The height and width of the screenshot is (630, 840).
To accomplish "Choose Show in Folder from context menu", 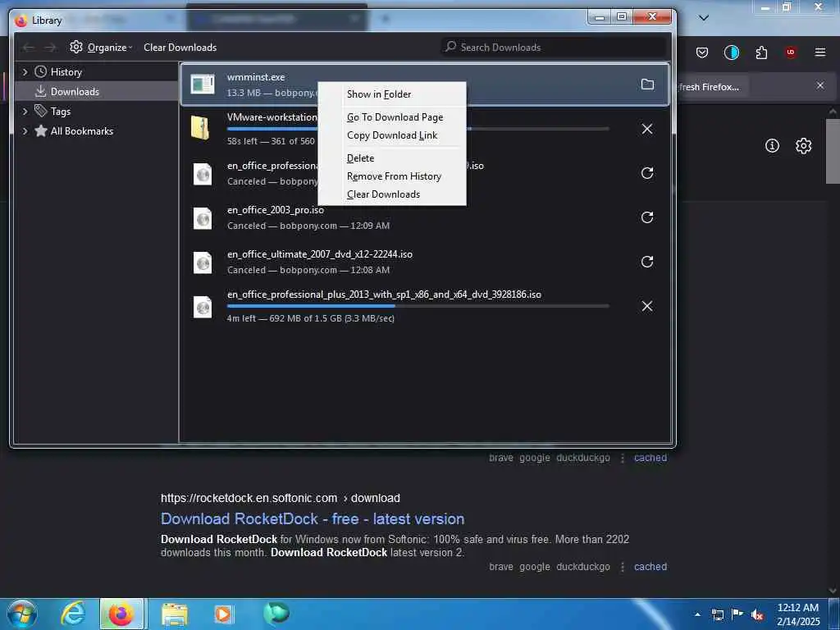I will pos(392,94).
